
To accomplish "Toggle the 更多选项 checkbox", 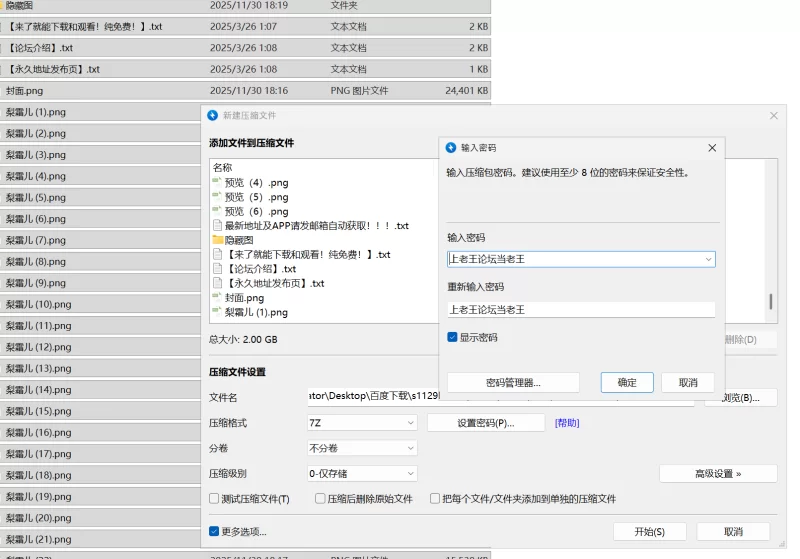I will pos(214,531).
